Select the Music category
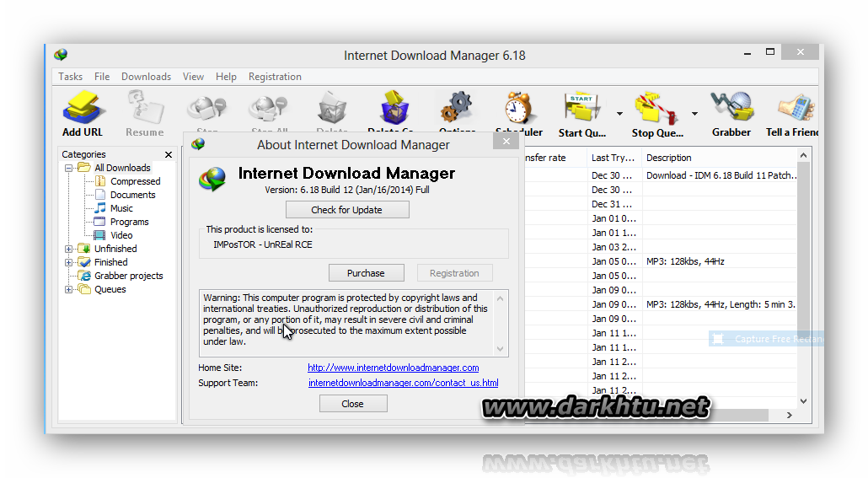 pyautogui.click(x=121, y=208)
